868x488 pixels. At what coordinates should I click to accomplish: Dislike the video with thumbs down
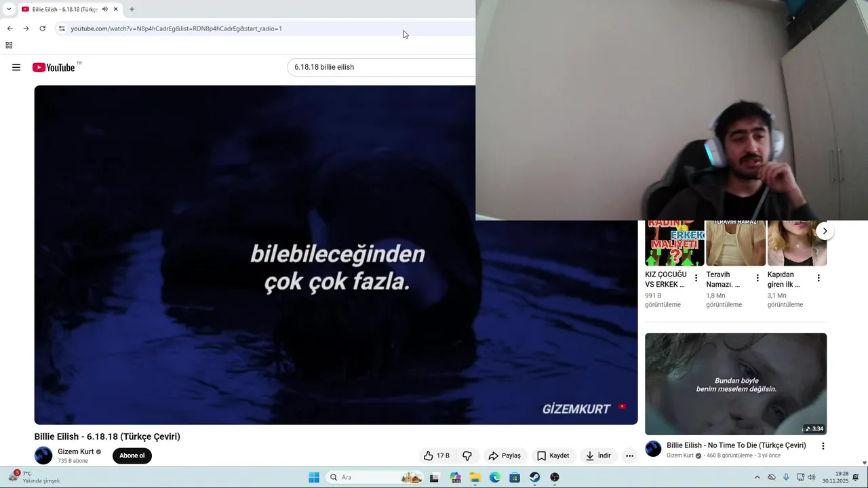[467, 455]
